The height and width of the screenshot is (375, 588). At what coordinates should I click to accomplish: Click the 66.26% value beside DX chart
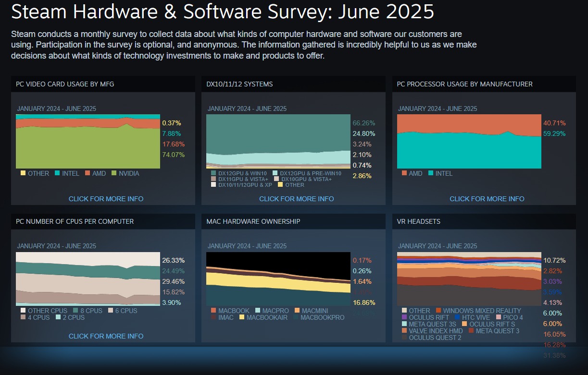pyautogui.click(x=364, y=123)
